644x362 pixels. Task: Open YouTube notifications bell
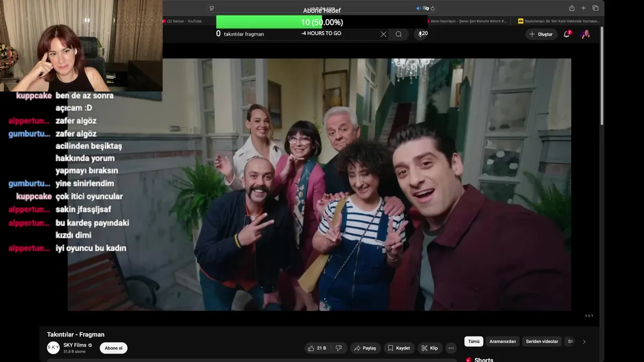(567, 34)
